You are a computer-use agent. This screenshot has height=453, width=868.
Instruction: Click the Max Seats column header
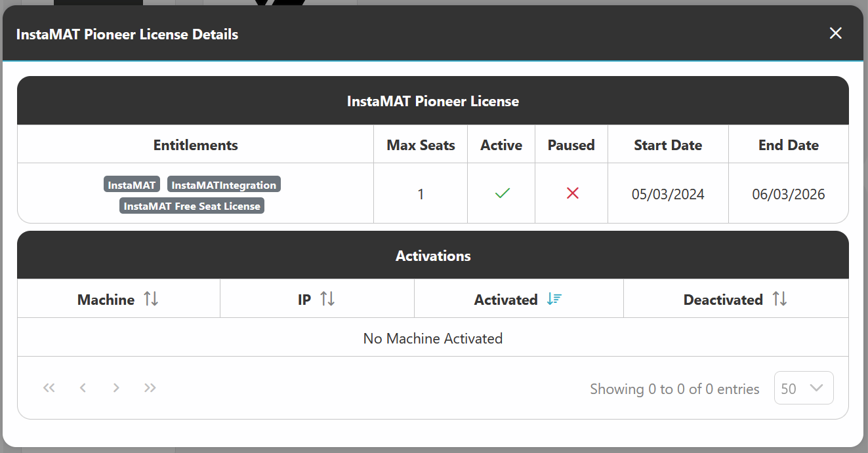tap(421, 145)
